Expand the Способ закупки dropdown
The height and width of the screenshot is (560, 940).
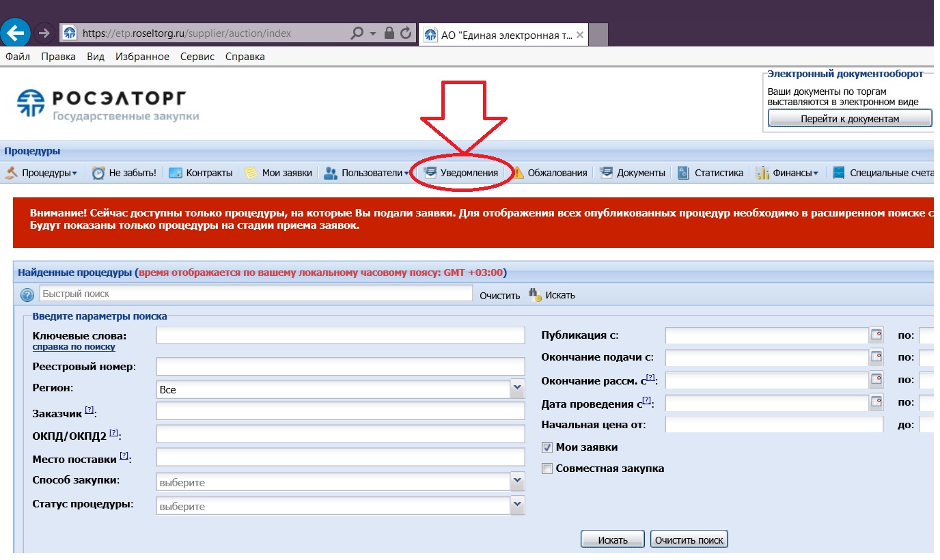coord(517,482)
